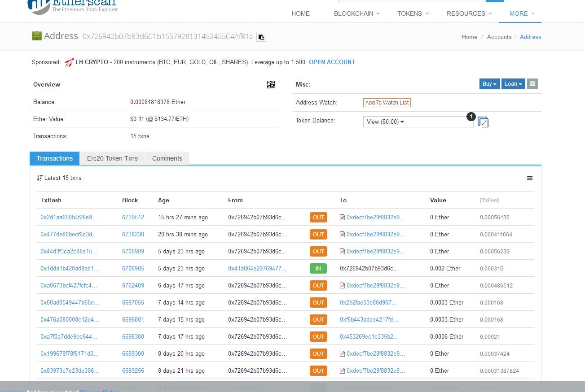The width and height of the screenshot is (585, 392).
Task: Open transaction 0xa0673bcf427fcfc4...
Action: [x=69, y=286]
